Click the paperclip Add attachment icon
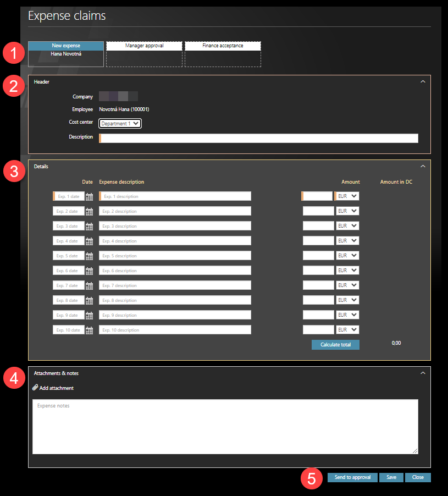This screenshot has height=496, width=448. click(x=35, y=388)
